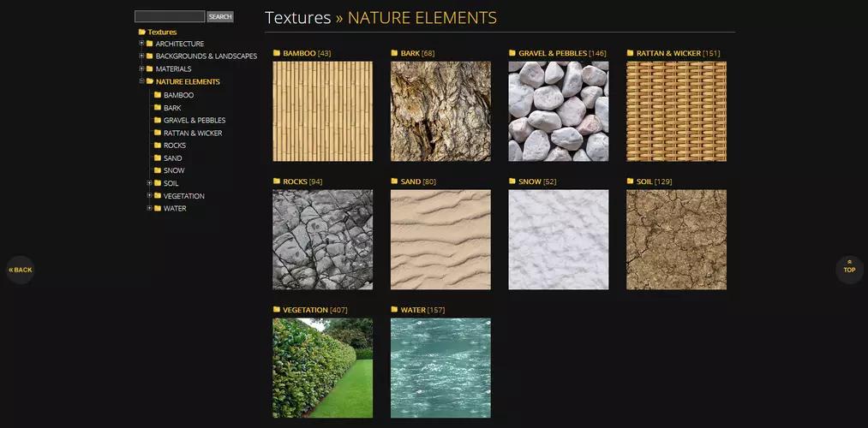
Task: Select NATURE ELEMENTS in sidebar tree
Action: 188,82
